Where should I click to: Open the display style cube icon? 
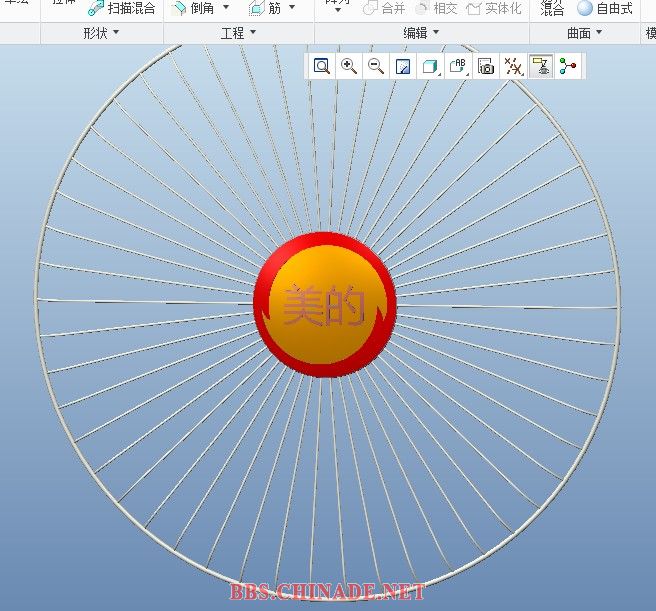(430, 66)
